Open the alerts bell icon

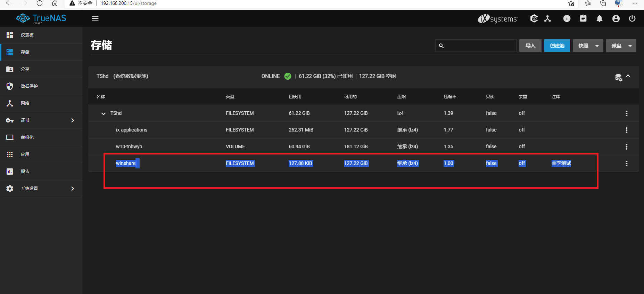pos(599,19)
